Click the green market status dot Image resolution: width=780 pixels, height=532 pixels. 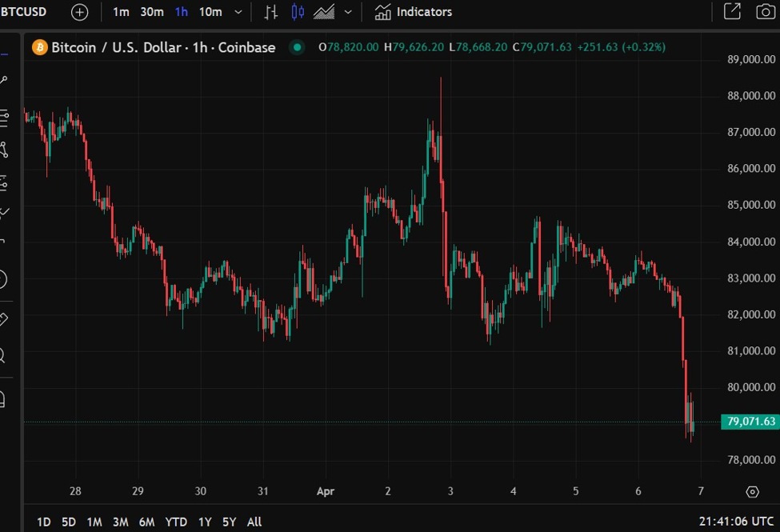pyautogui.click(x=297, y=47)
